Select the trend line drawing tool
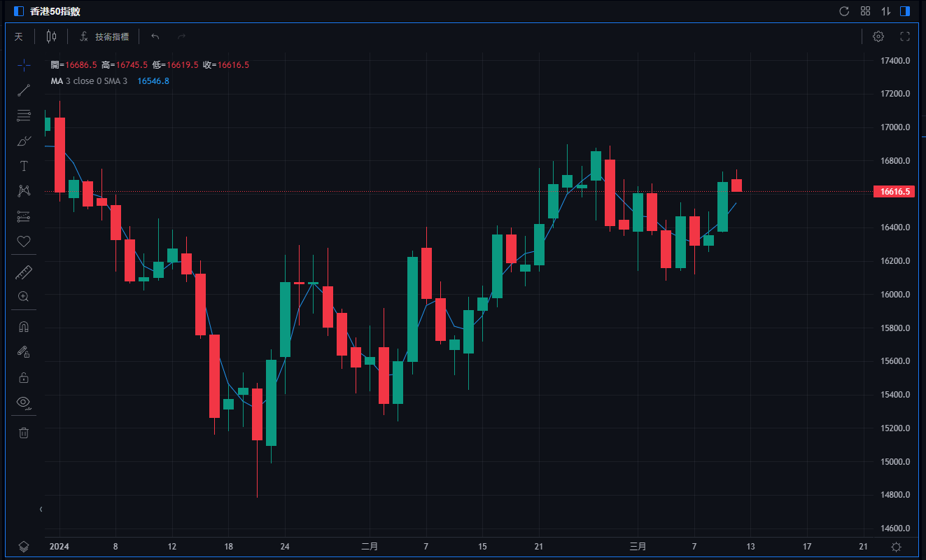 click(24, 90)
